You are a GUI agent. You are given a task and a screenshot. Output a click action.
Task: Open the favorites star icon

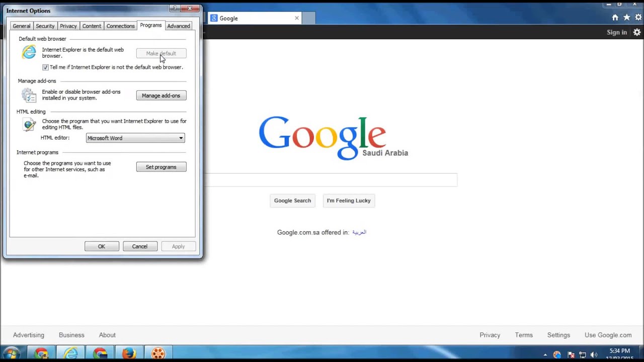click(626, 18)
